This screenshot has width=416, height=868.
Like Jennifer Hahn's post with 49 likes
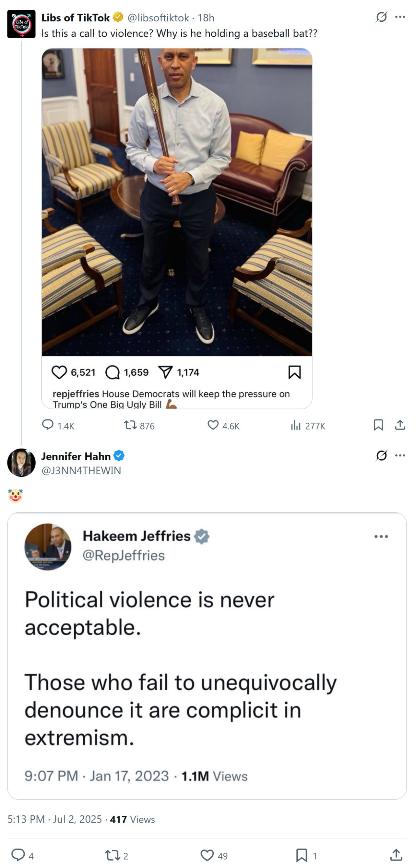pos(207,855)
